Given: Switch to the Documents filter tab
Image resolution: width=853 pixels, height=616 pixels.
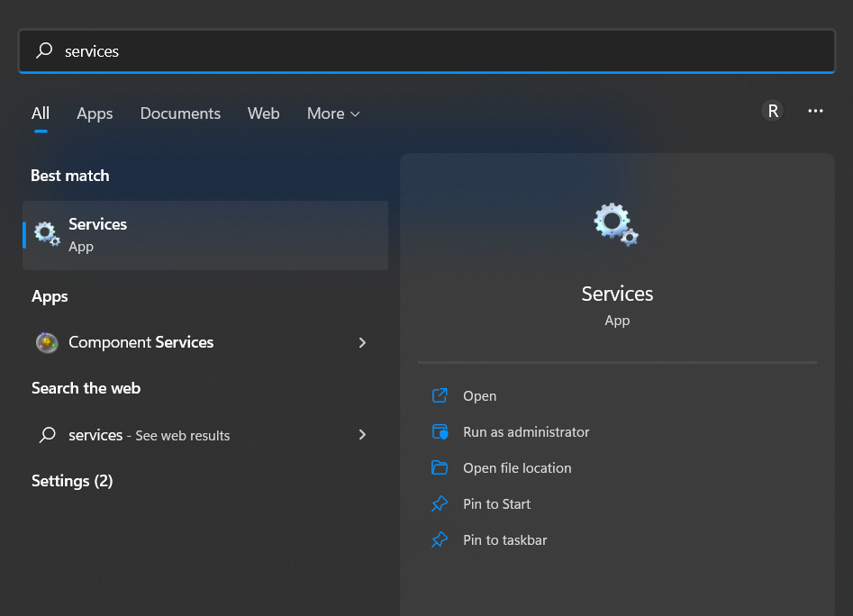Looking at the screenshot, I should point(180,113).
